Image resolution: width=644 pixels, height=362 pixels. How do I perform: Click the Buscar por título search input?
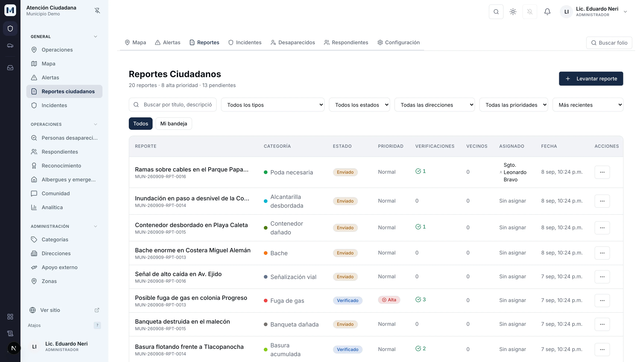point(173,105)
